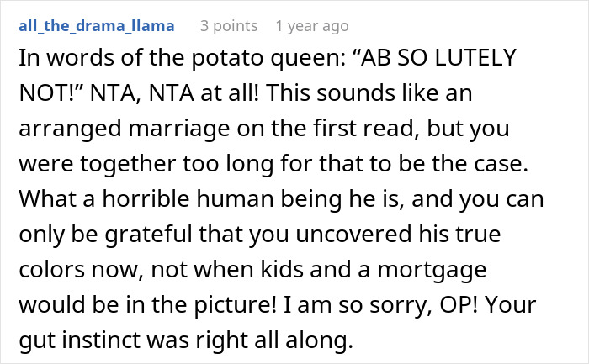Open the all_the_drama_llama user profile
The image size is (589, 364).
click(x=95, y=25)
